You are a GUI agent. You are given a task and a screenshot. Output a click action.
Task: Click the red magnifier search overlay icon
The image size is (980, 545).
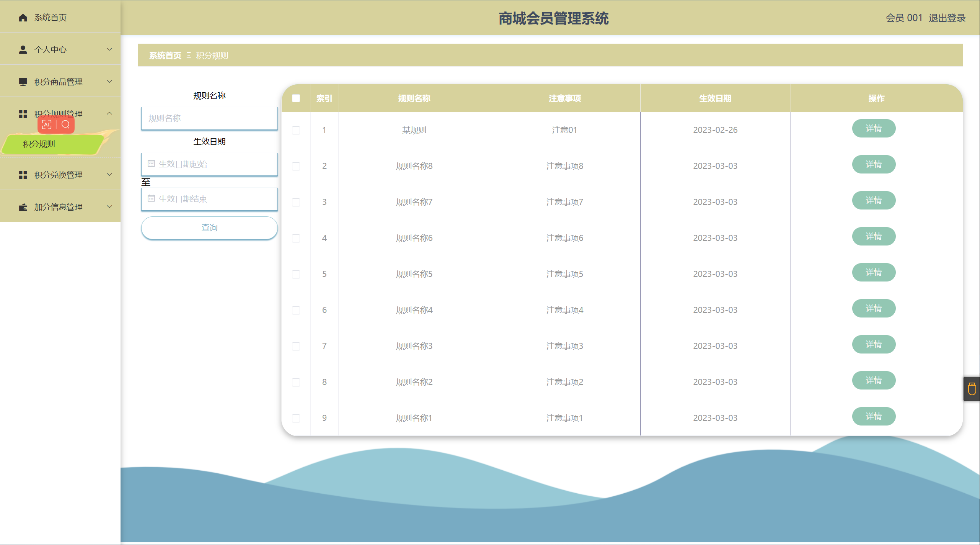point(65,124)
